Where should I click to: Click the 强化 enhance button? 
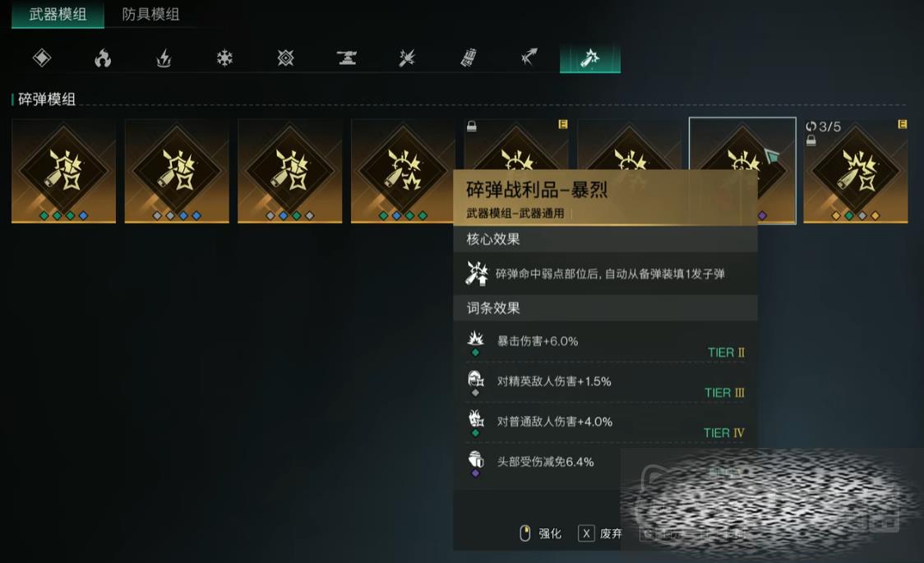pos(541,533)
